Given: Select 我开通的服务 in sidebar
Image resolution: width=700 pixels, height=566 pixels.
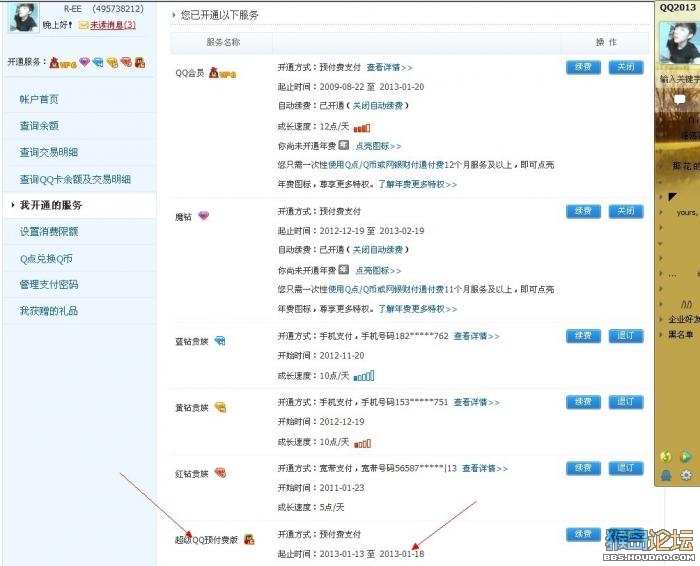Looking at the screenshot, I should (x=50, y=205).
